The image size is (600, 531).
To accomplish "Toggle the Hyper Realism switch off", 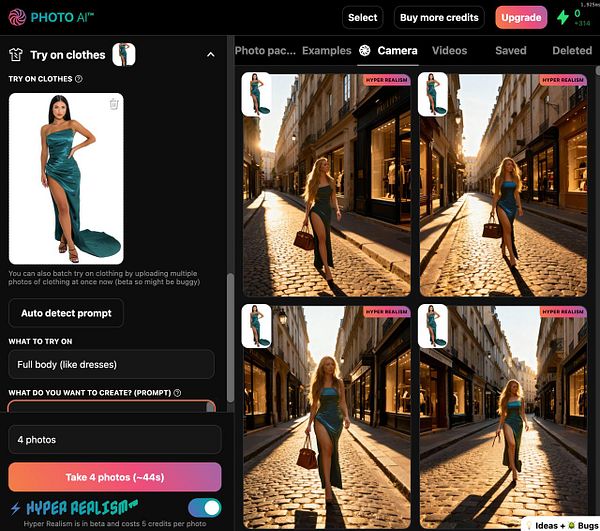I will tap(205, 508).
